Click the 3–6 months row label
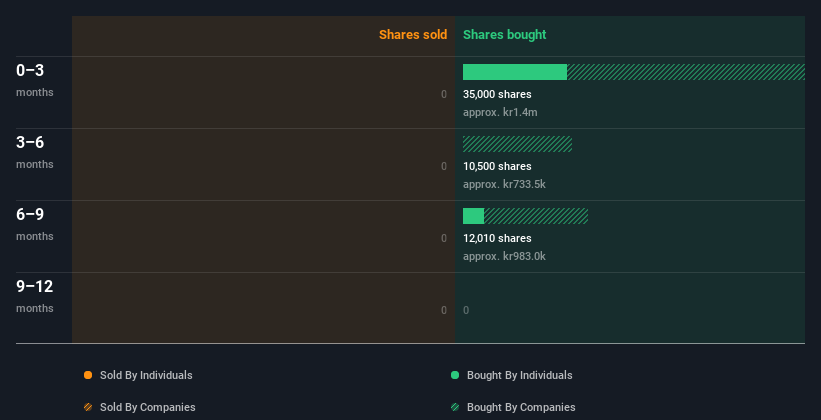The width and height of the screenshot is (821, 420). pos(35,152)
